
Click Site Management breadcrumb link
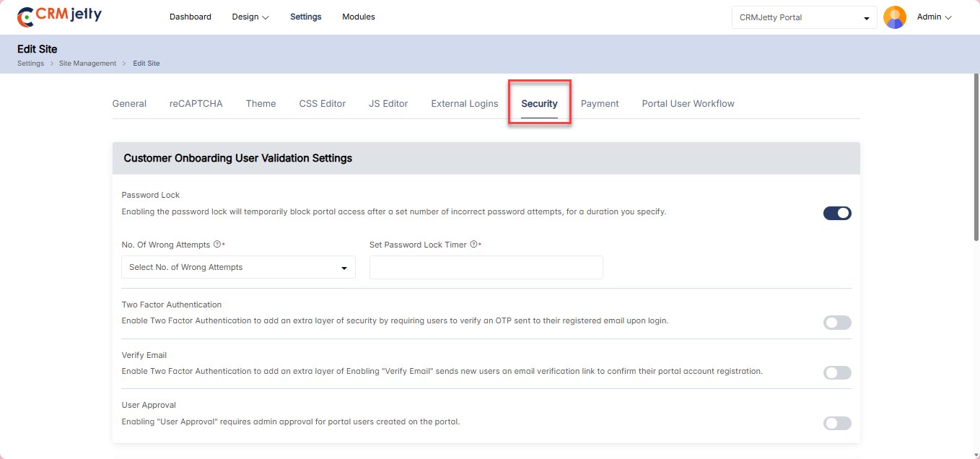point(87,64)
